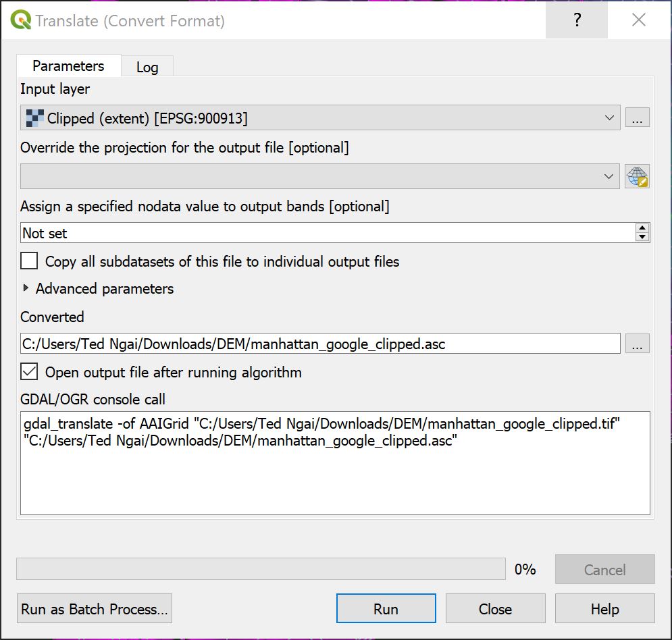Screen dimensions: 672x640
Task: Switch to the Log tab
Action: (x=147, y=65)
